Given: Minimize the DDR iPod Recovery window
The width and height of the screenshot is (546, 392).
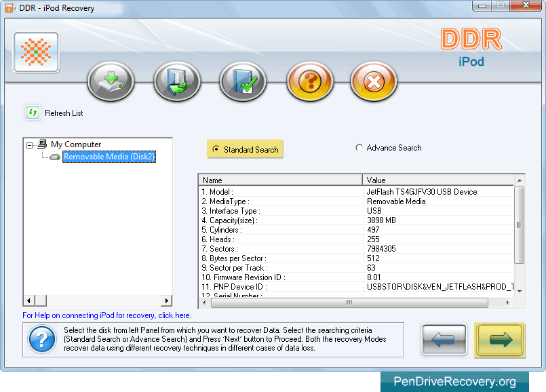Looking at the screenshot, I should click(482, 6).
